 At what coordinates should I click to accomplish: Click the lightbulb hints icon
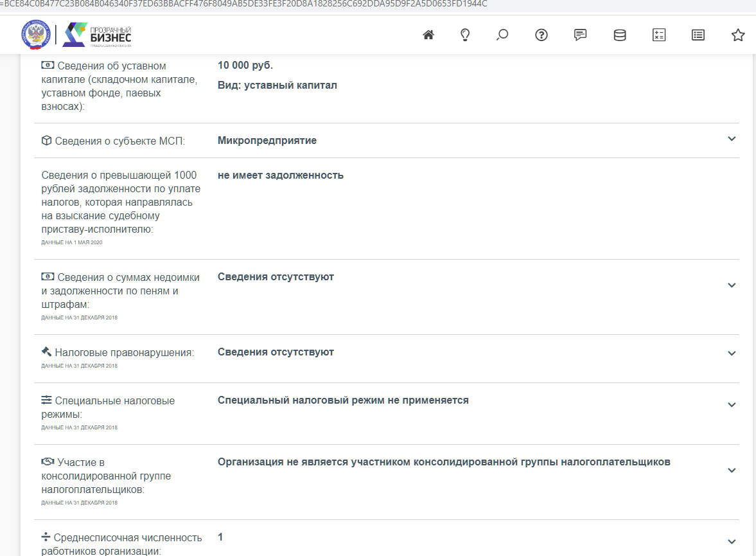[466, 35]
